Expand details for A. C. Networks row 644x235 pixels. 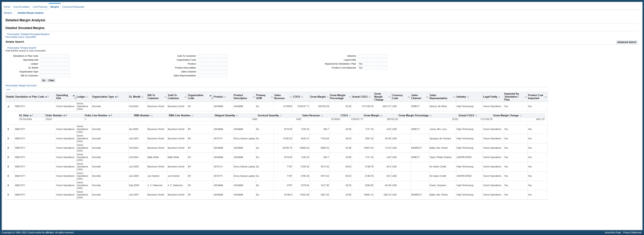click(x=8, y=185)
